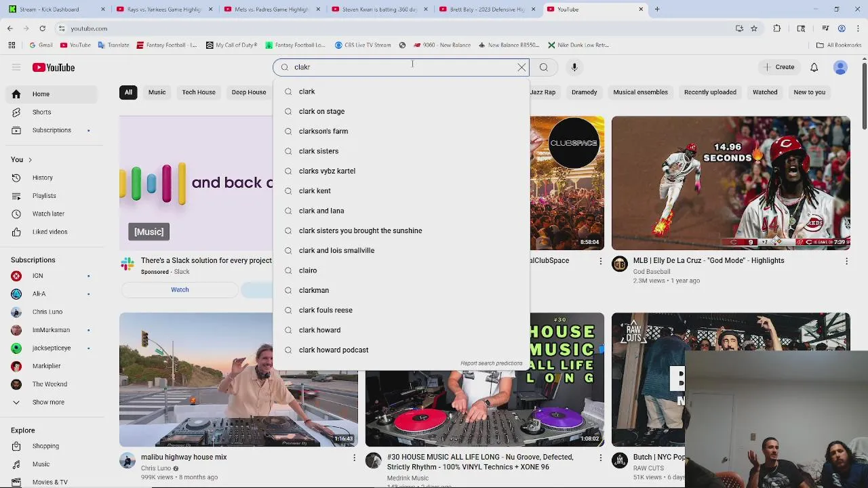Select the Tech House filter chip

coord(199,92)
